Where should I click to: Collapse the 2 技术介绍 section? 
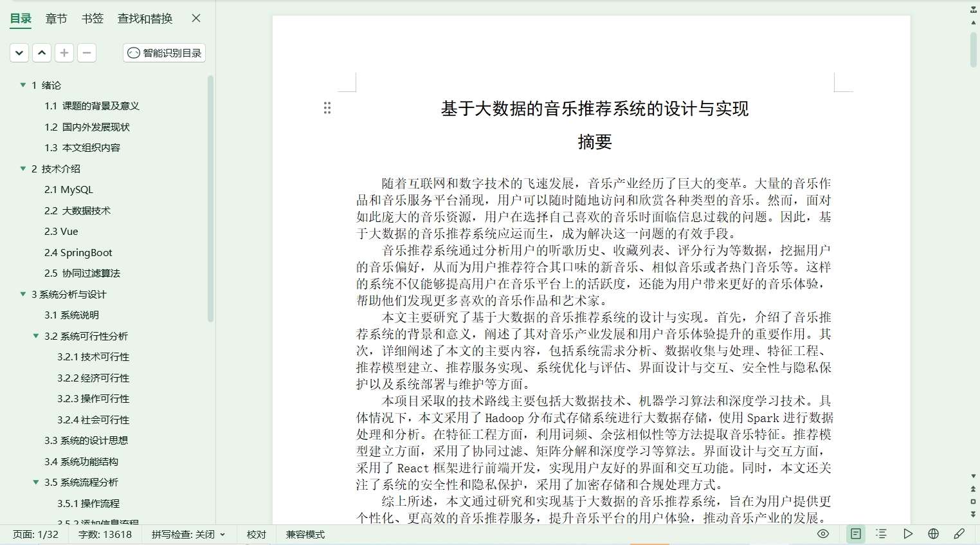[x=23, y=169]
